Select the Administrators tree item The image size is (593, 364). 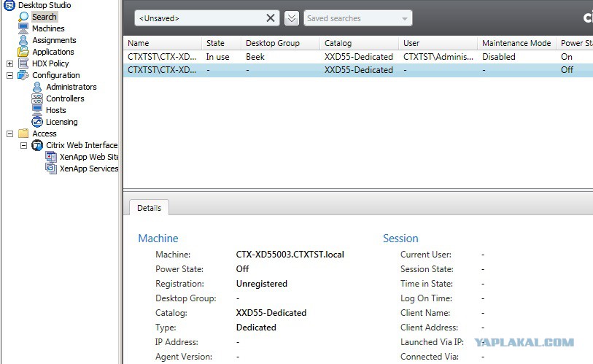71,87
